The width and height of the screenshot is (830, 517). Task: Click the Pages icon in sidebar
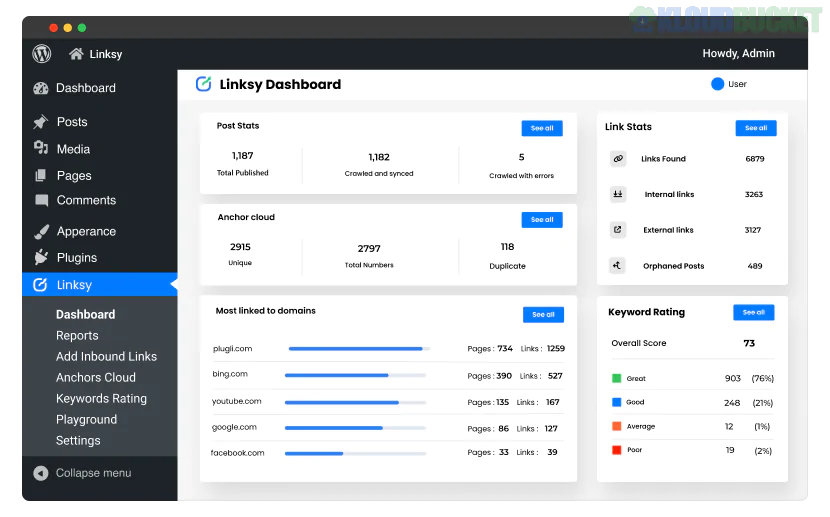[x=40, y=176]
